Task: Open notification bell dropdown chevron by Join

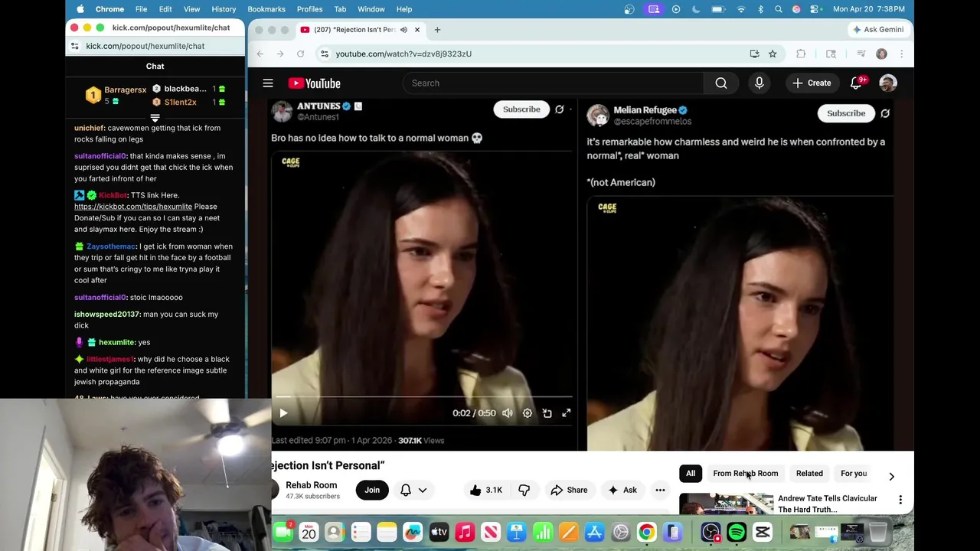Action: [x=423, y=490]
